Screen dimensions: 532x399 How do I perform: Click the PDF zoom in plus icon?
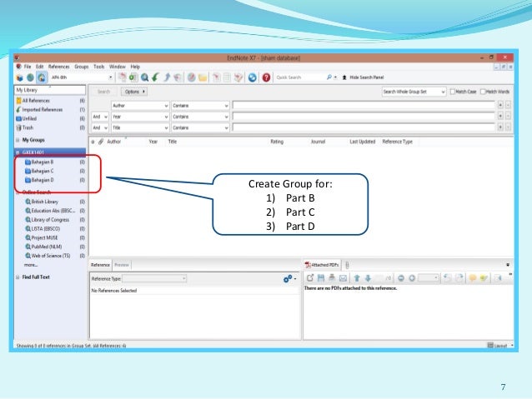[412, 278]
